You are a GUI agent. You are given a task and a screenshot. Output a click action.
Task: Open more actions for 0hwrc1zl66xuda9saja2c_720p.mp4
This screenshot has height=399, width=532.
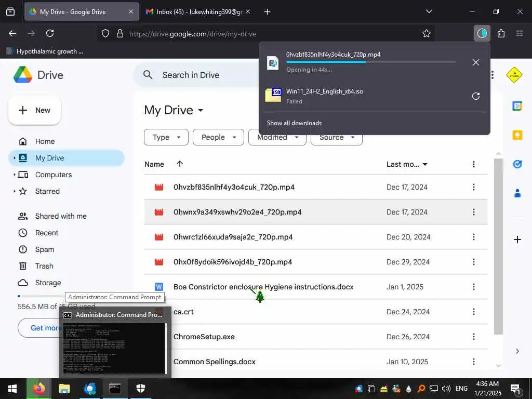tap(474, 237)
